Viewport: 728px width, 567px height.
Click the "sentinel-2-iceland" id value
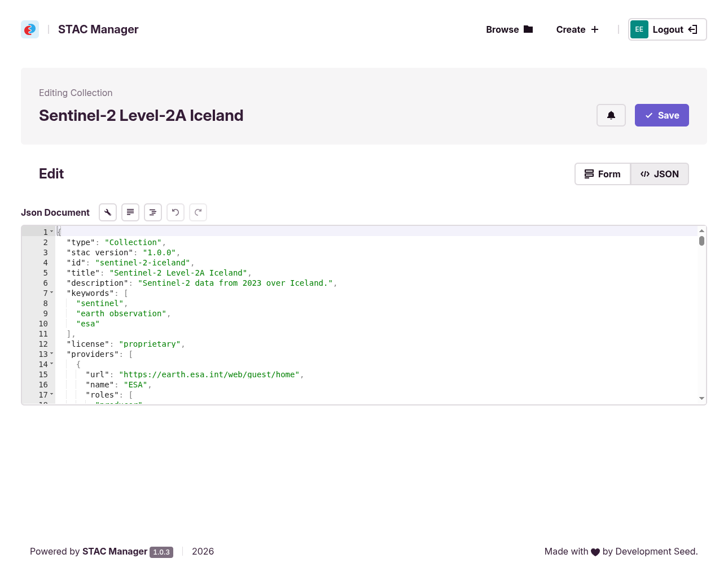[143, 263]
